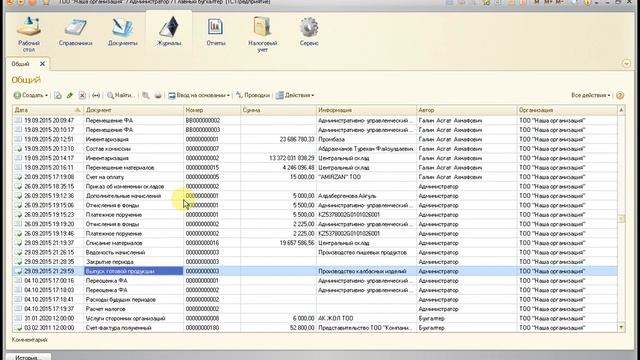
Task: Click the sum 23 686 780,33
Action: point(297,139)
